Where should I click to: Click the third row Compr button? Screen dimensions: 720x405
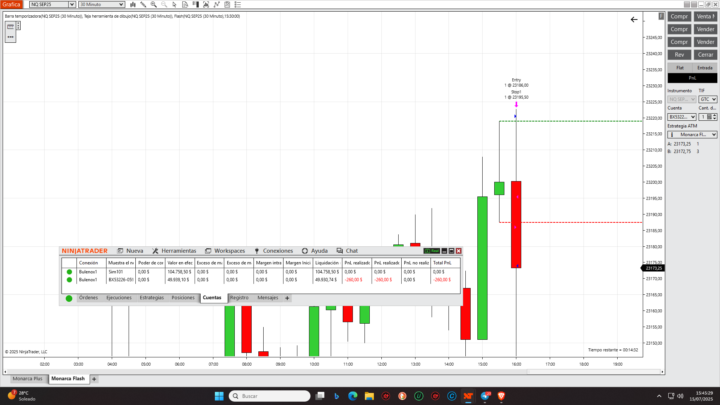(x=679, y=42)
